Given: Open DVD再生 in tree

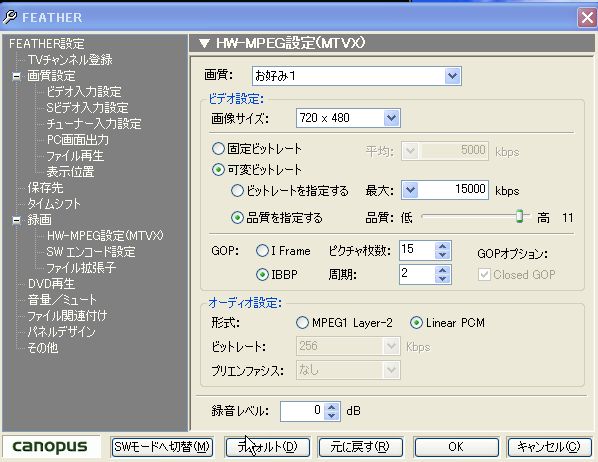Looking at the screenshot, I should (51, 284).
